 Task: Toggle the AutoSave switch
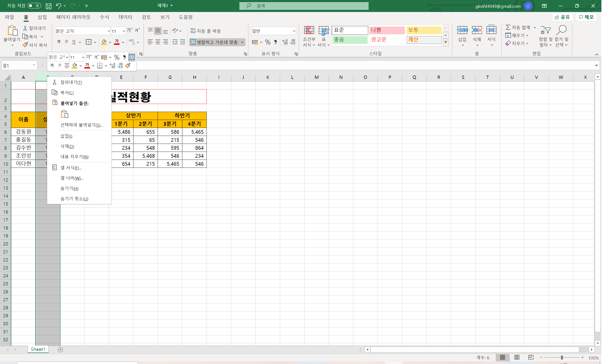click(x=34, y=6)
